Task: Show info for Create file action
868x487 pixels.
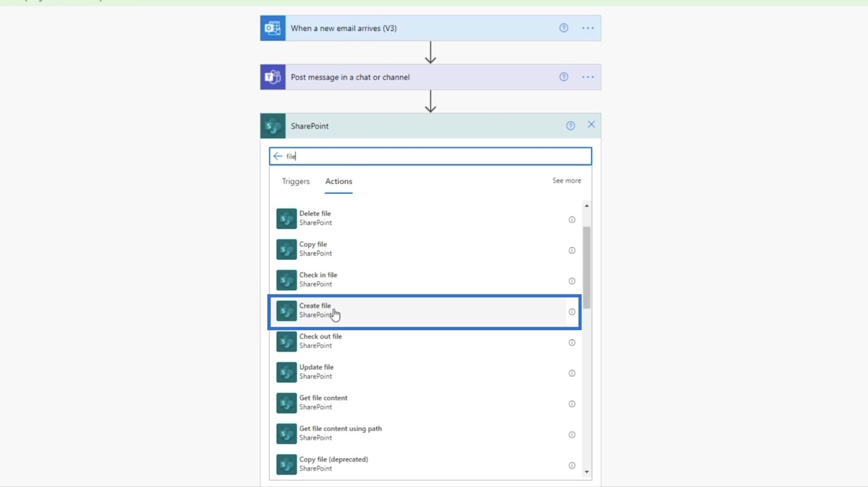Action: pos(572,312)
